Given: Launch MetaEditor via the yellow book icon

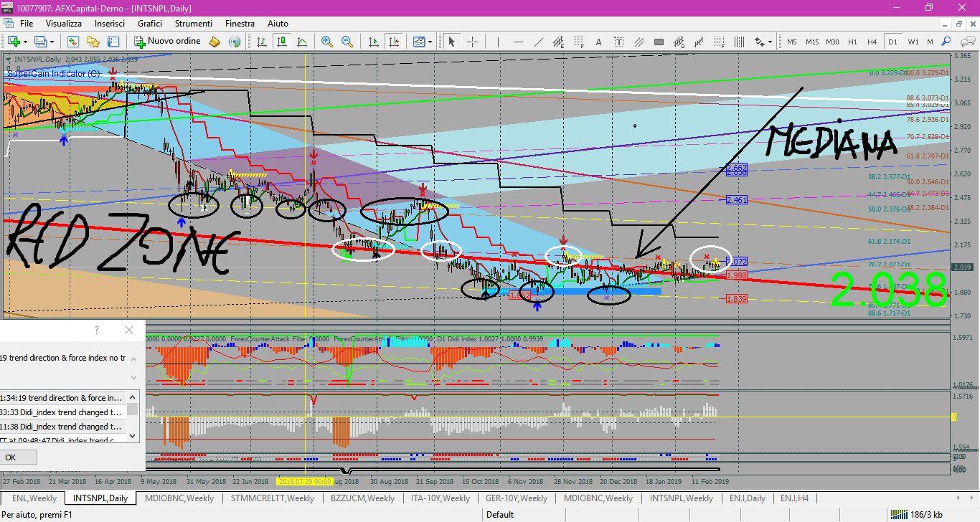Looking at the screenshot, I should 215,42.
